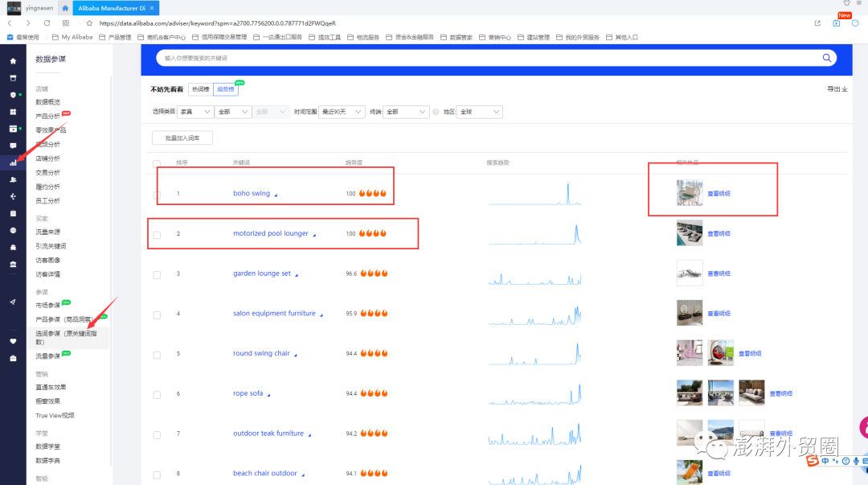Image resolution: width=868 pixels, height=485 pixels.
Task: Open the 终端 全部 dropdown
Action: click(x=406, y=112)
